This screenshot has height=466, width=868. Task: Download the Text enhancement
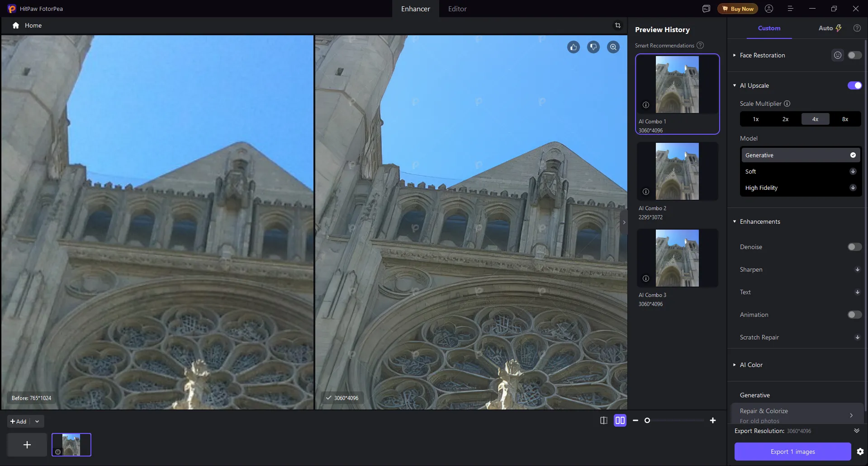(x=857, y=292)
